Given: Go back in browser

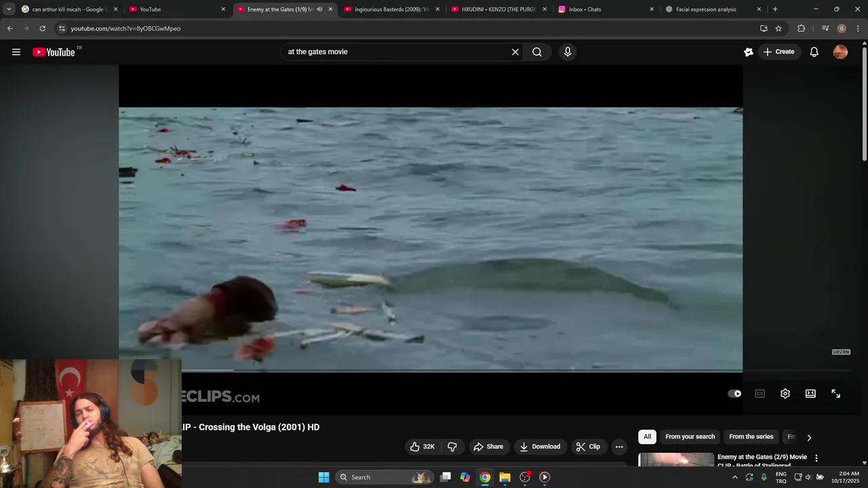Looking at the screenshot, I should 9,28.
